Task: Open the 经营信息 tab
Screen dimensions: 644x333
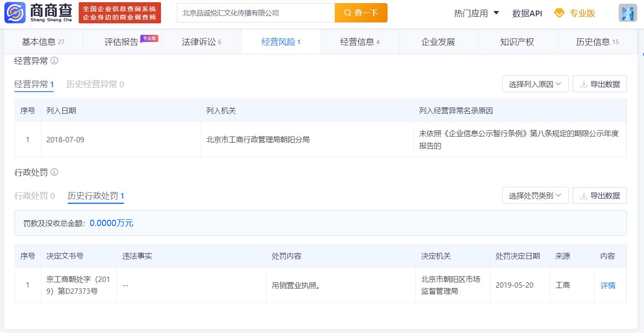Action: (360, 42)
